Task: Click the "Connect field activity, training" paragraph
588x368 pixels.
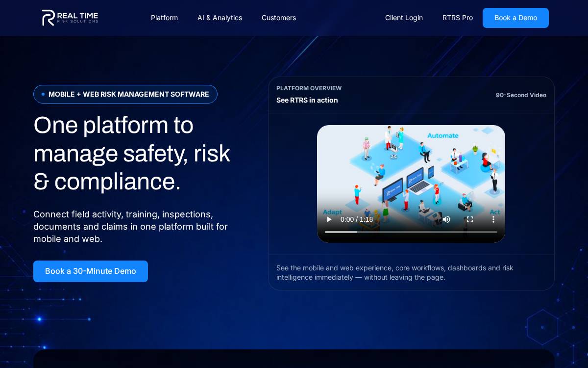Action: (131, 227)
